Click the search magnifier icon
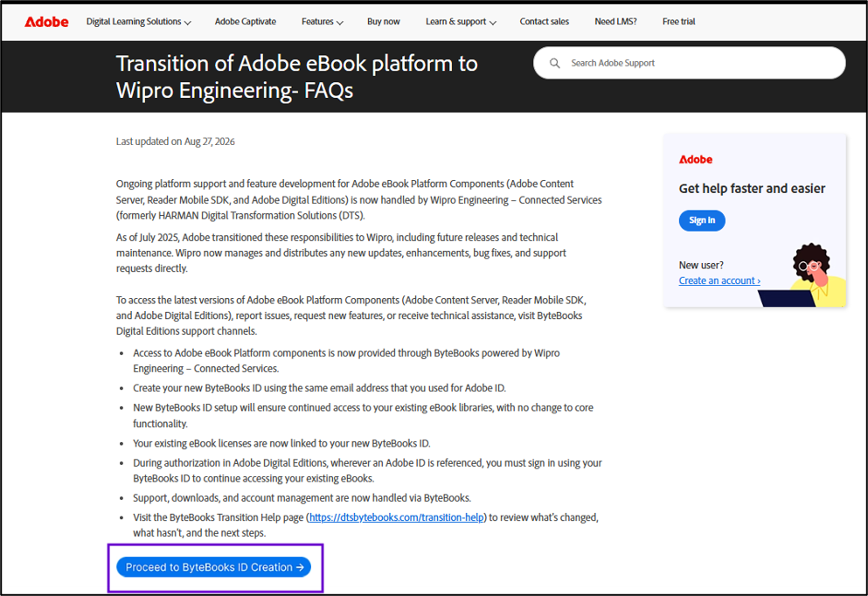Viewport: 868px width, 596px height. [x=554, y=63]
